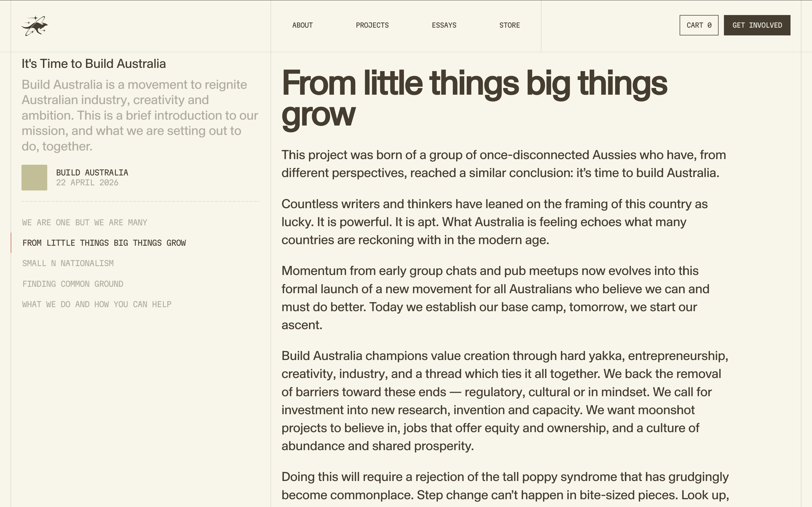The height and width of the screenshot is (507, 812).
Task: Click the paragraph starting with Countless writers
Action: point(495,222)
